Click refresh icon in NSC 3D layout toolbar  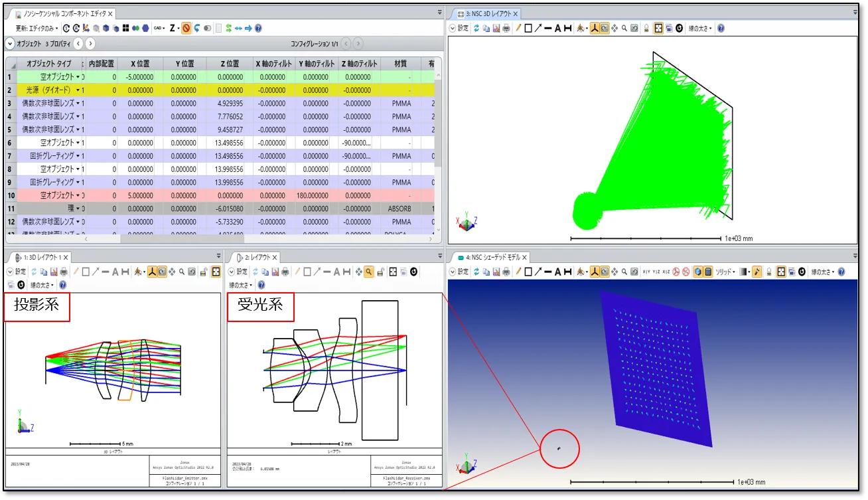pyautogui.click(x=476, y=29)
